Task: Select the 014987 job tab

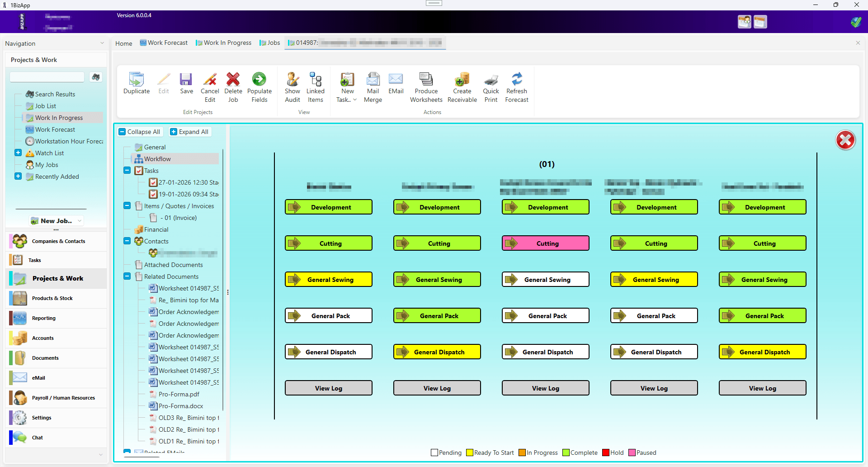Action: pos(365,43)
